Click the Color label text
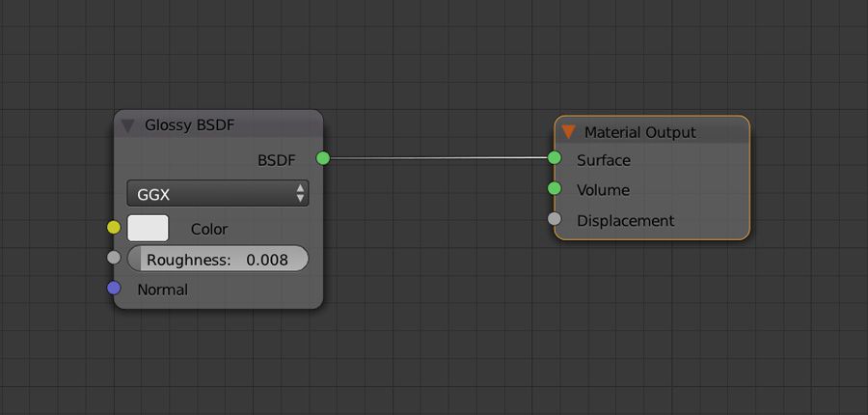Screen dimensions: 868x415 pos(208,230)
